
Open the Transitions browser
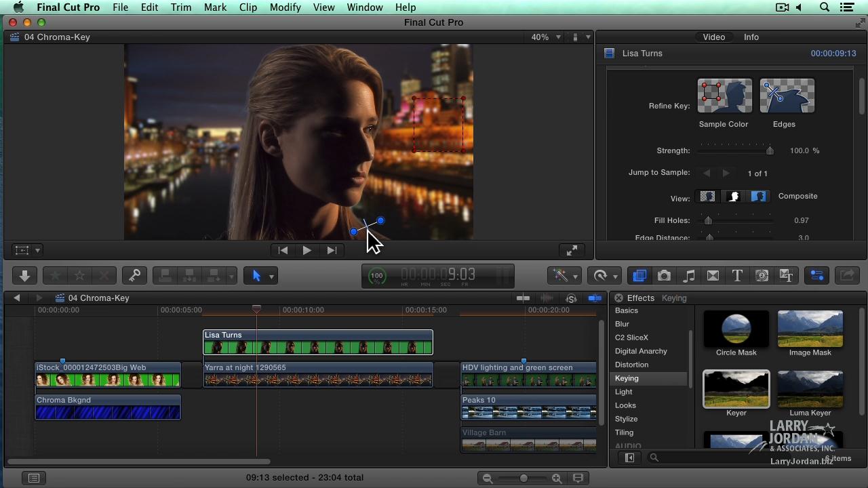click(x=713, y=276)
